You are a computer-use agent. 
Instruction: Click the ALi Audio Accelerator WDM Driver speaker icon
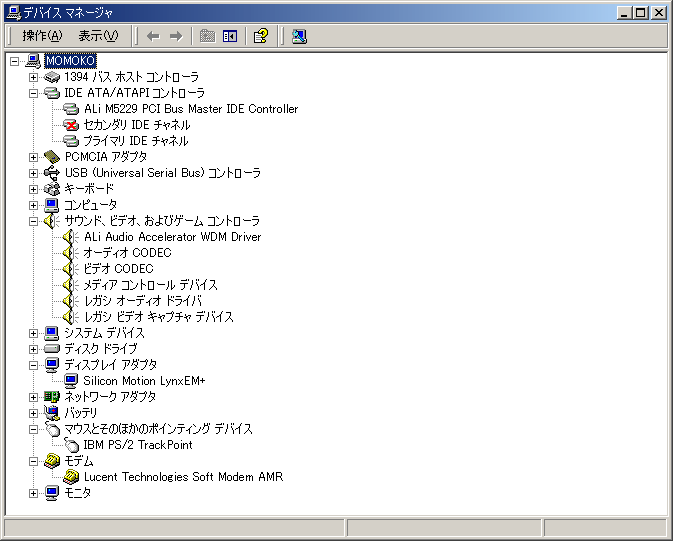(71, 237)
